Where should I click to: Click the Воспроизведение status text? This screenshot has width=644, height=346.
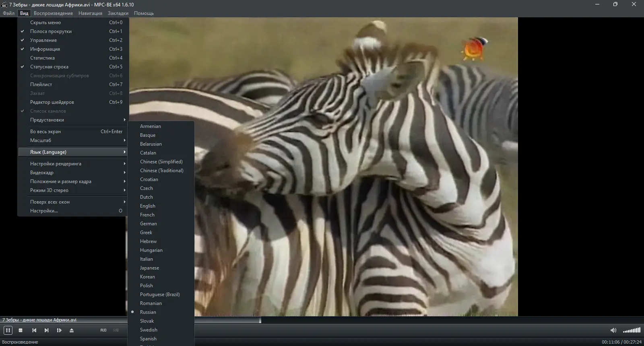[20, 342]
